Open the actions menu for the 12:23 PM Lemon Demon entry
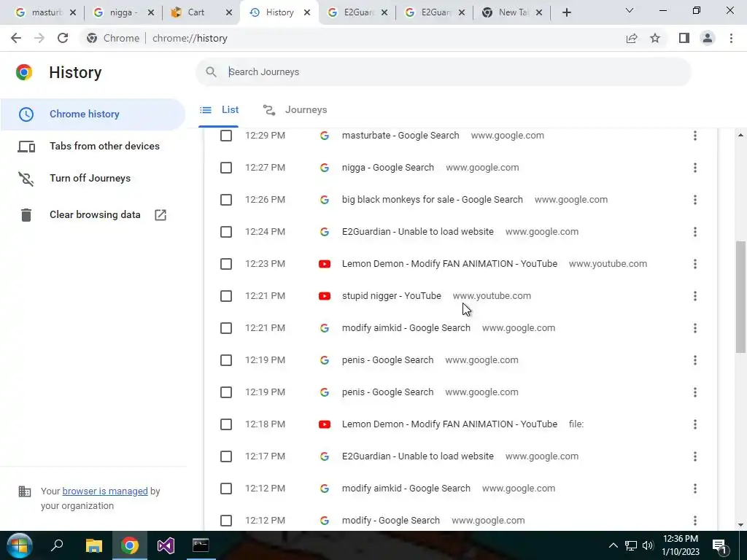 [x=695, y=264]
